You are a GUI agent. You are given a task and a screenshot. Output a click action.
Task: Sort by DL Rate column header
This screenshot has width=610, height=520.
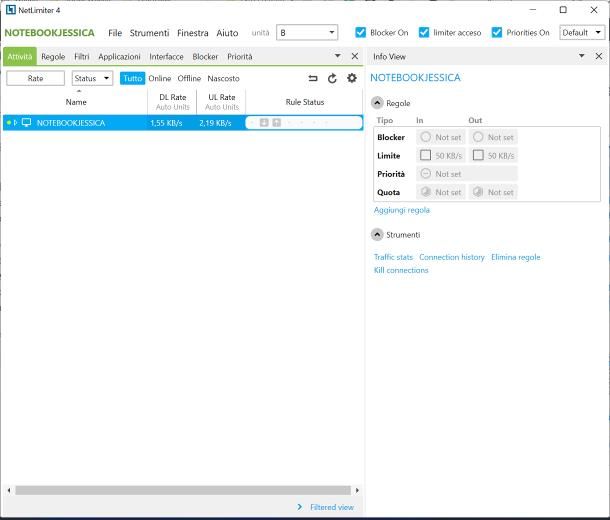[x=173, y=102]
